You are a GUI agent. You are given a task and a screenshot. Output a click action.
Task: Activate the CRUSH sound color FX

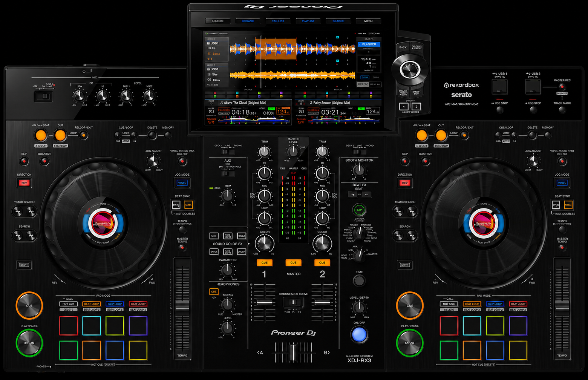click(242, 251)
